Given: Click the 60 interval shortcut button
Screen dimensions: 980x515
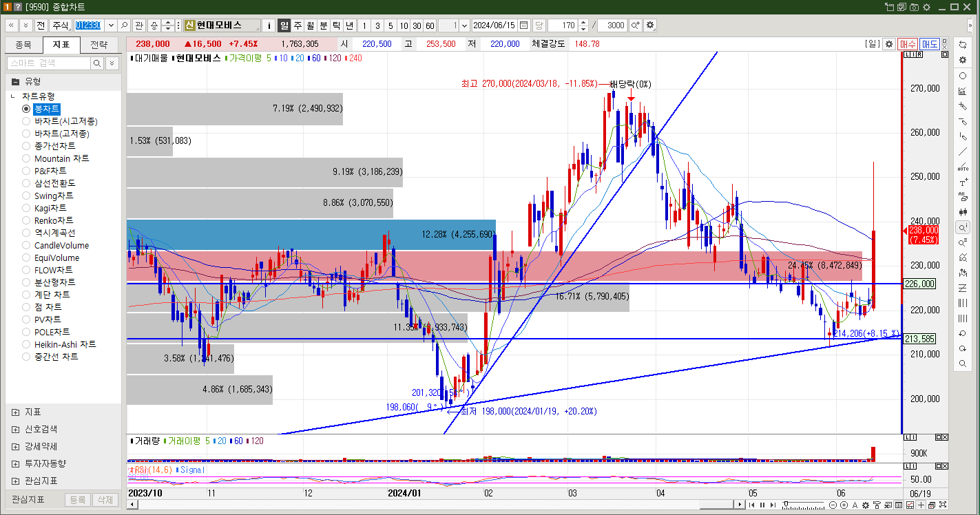Looking at the screenshot, I should click(430, 25).
